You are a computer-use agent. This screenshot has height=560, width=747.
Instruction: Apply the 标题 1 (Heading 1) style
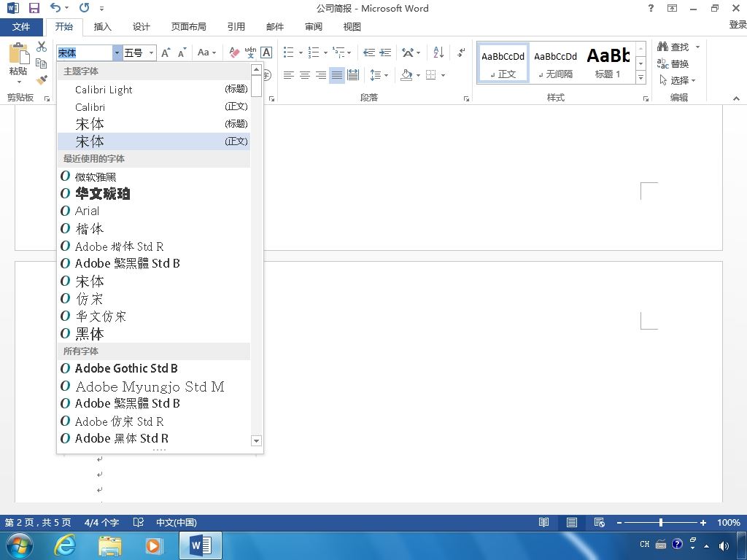click(x=608, y=63)
